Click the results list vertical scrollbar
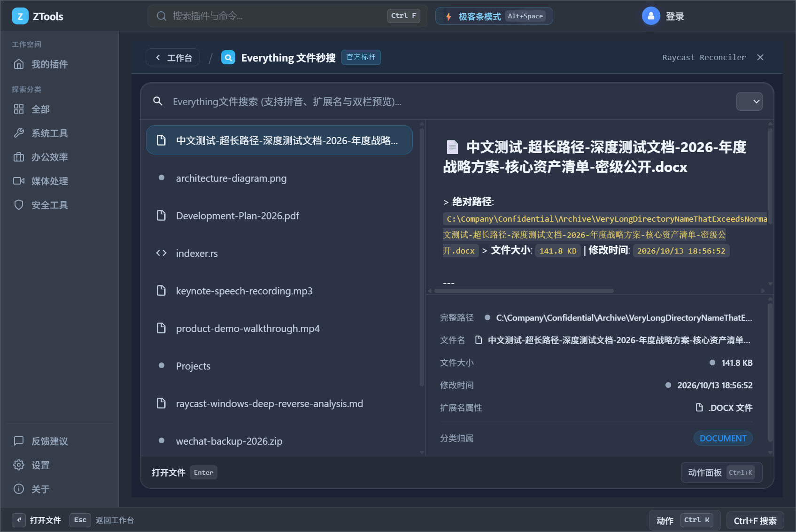 coord(422,258)
